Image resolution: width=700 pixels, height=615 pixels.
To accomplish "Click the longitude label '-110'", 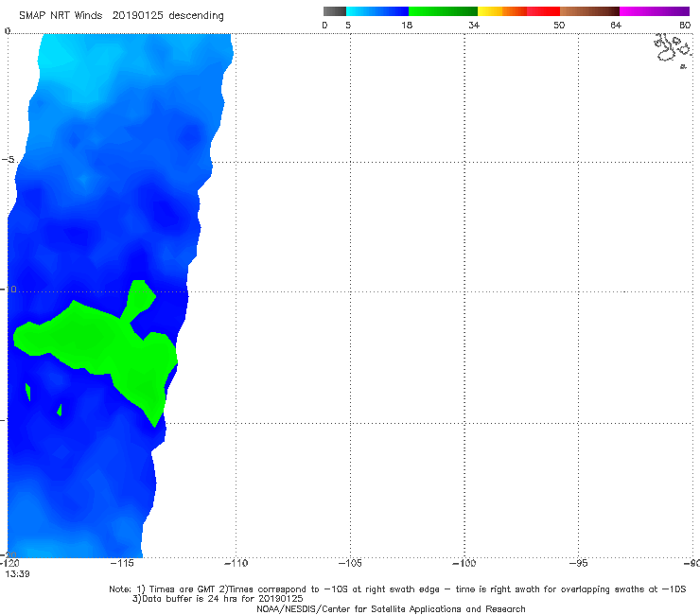I will click(236, 563).
